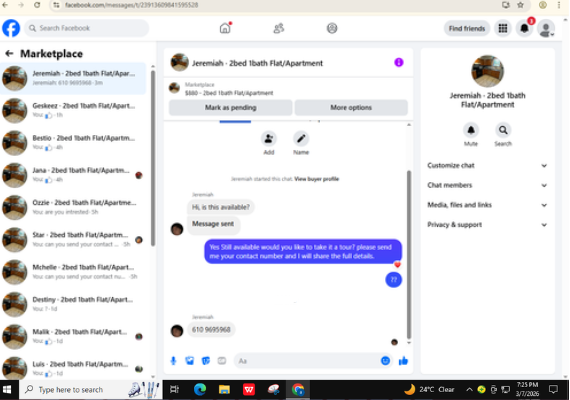This screenshot has height=400, width=570.
Task: Open the clock and date in taskbar
Action: coord(527,389)
